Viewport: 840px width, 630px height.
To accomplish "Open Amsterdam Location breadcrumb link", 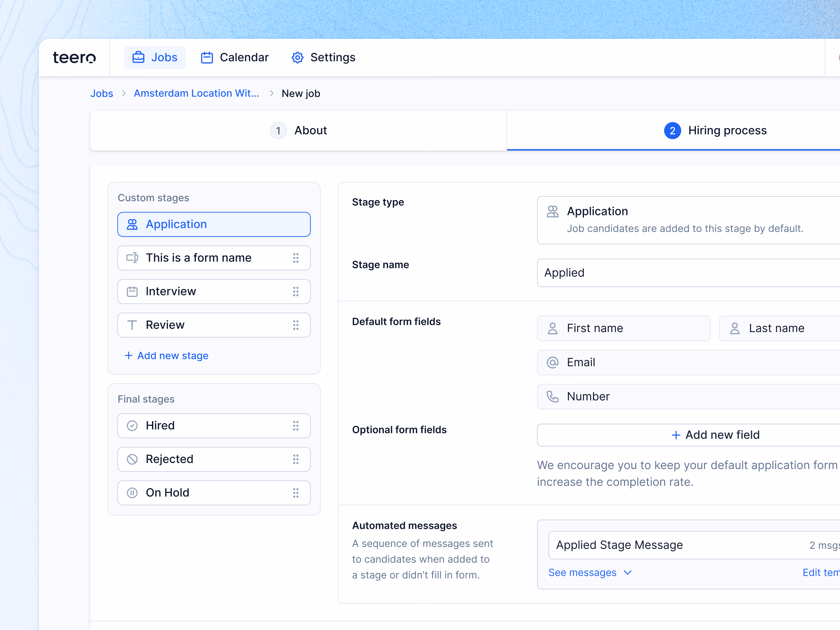I will (196, 93).
